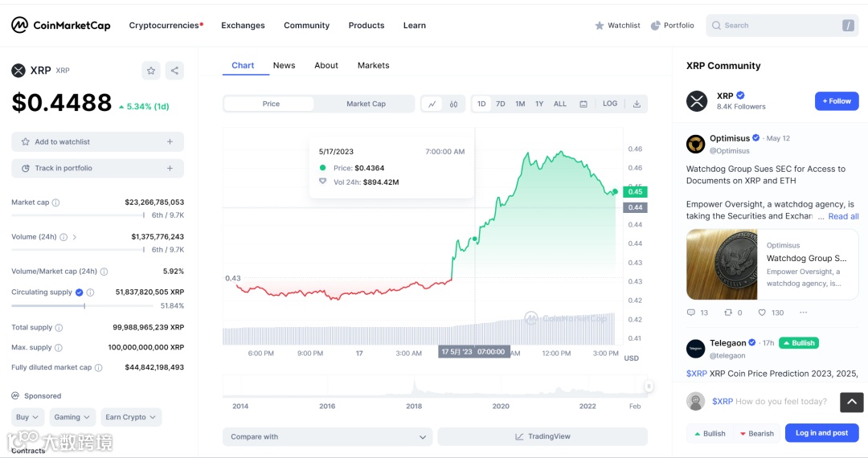Star XRP to add to favorites
The width and height of the screenshot is (868, 458).
pos(151,71)
